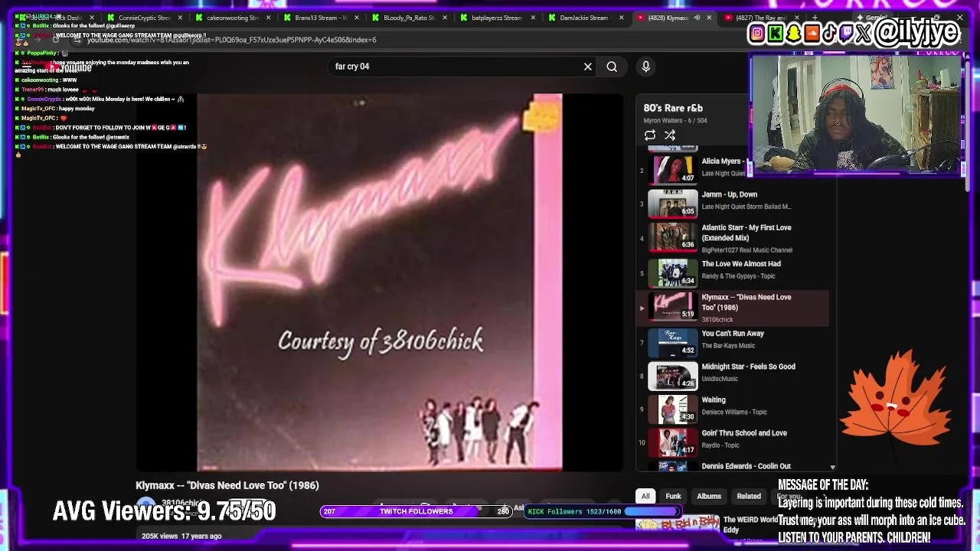Click 'The Bar-Kays Music' channel name
Viewport: 980px width, 551px height.
(728, 346)
